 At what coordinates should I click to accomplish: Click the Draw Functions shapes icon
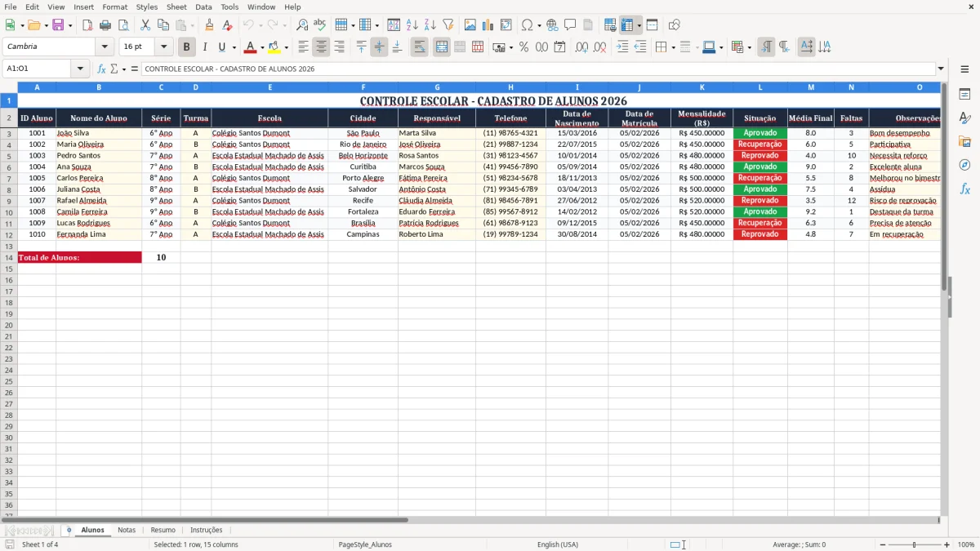[x=675, y=25]
